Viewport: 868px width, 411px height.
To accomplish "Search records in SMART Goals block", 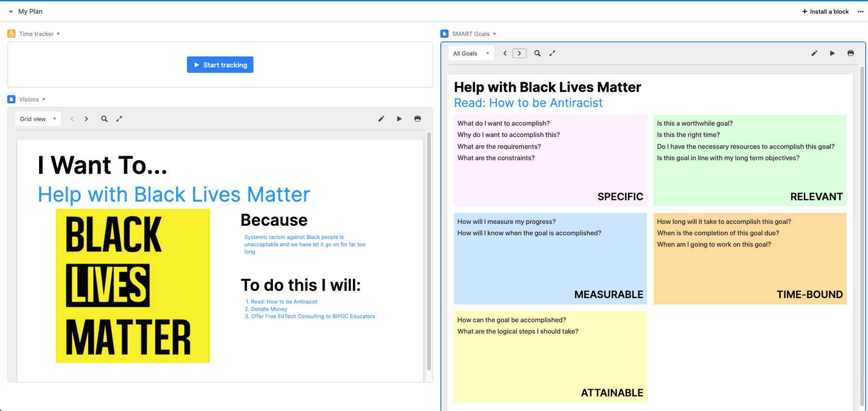I will [x=537, y=54].
